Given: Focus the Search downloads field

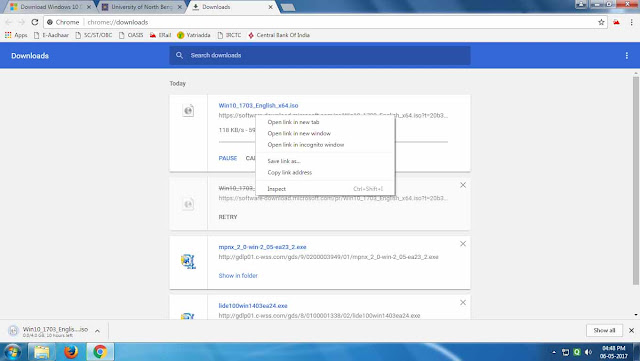Looking at the screenshot, I should [x=320, y=55].
